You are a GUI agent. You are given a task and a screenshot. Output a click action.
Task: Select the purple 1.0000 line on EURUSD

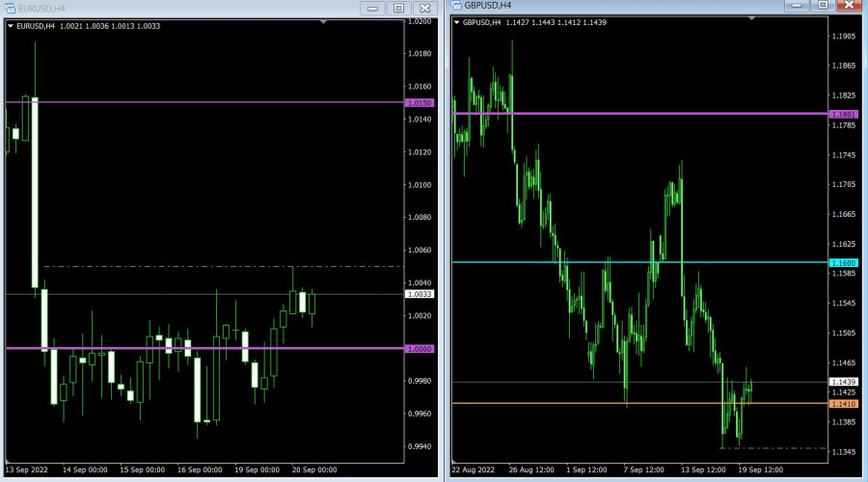[x=193, y=348]
